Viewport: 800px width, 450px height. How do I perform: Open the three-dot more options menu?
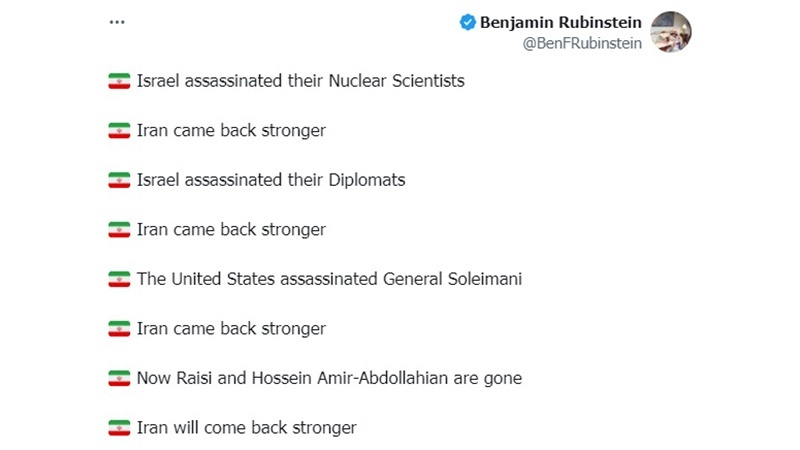point(117,22)
